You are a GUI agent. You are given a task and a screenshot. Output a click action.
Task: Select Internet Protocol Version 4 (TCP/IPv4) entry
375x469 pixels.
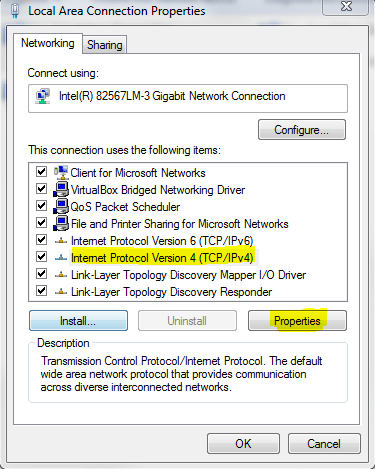coord(162,258)
